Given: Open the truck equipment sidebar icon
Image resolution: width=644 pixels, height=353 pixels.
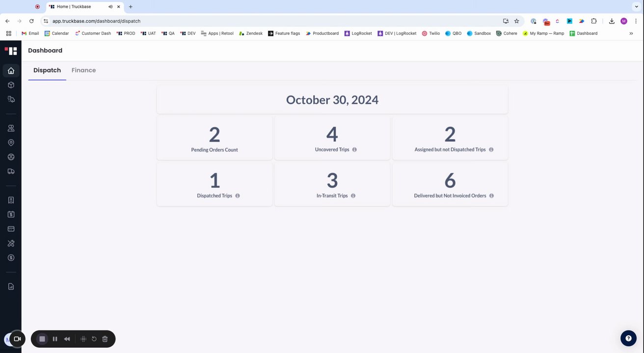Looking at the screenshot, I should click(11, 172).
